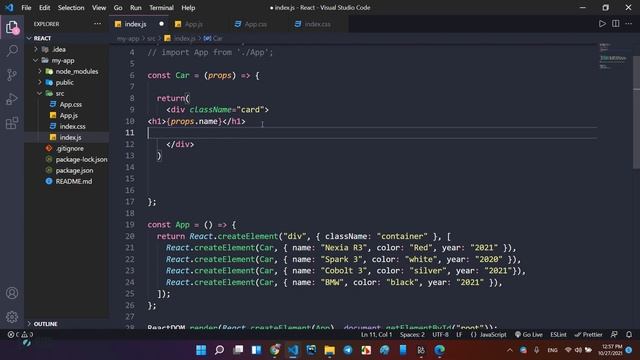Switch to the App.js tab
Image resolution: width=640 pixels, height=360 pixels.
coord(199,24)
